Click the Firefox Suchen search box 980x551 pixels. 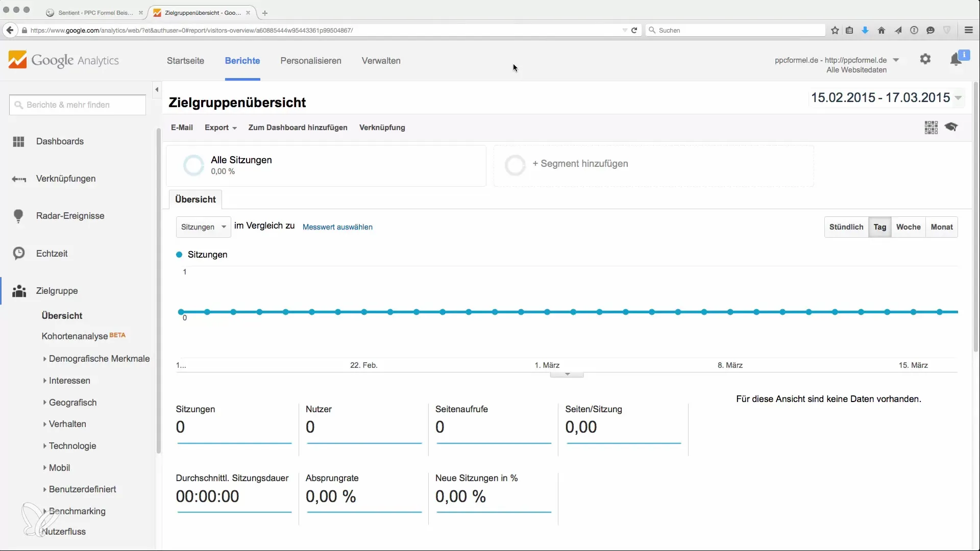(x=735, y=30)
